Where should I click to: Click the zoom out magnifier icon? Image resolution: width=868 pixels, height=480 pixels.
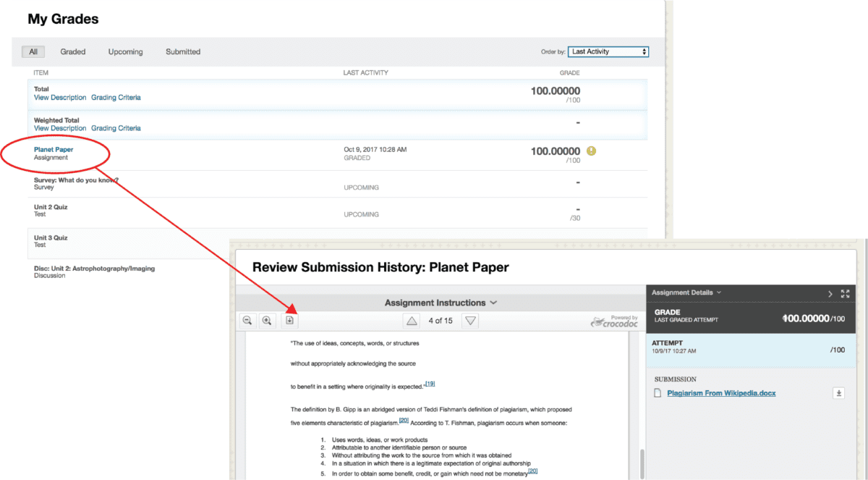coord(247,321)
